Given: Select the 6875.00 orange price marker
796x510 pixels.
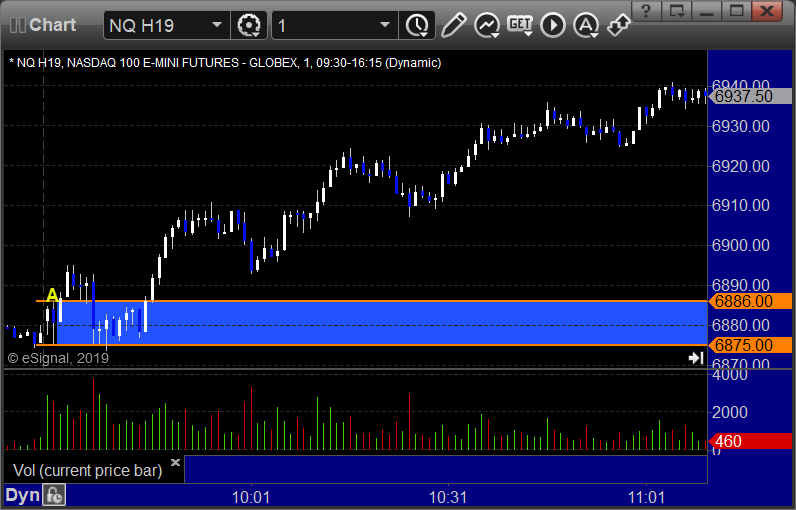Looking at the screenshot, I should click(x=750, y=345).
